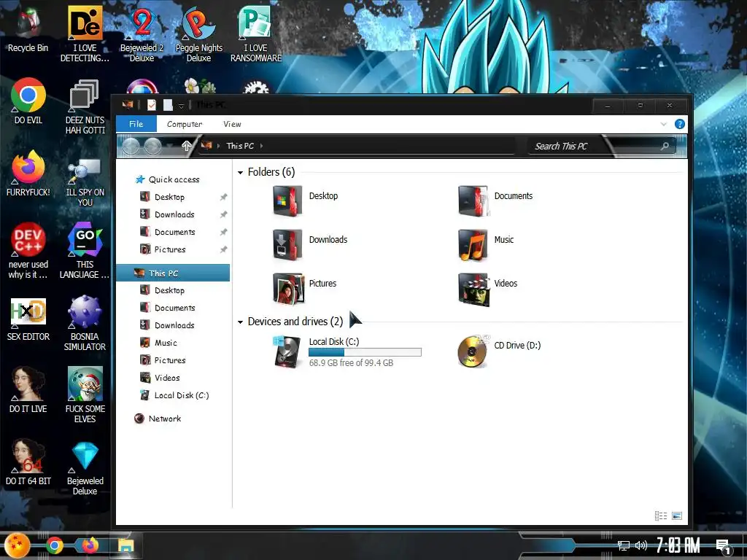Open Explorer help question mark icon

680,124
